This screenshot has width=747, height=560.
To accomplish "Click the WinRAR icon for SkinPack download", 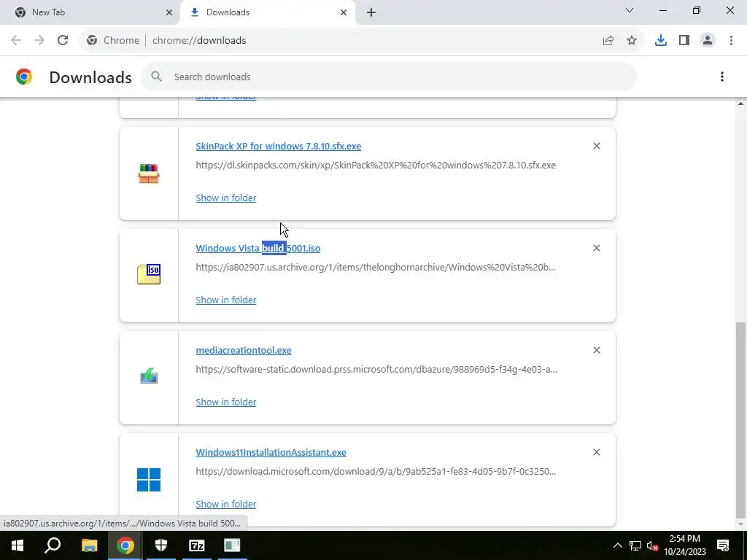I will 149,174.
